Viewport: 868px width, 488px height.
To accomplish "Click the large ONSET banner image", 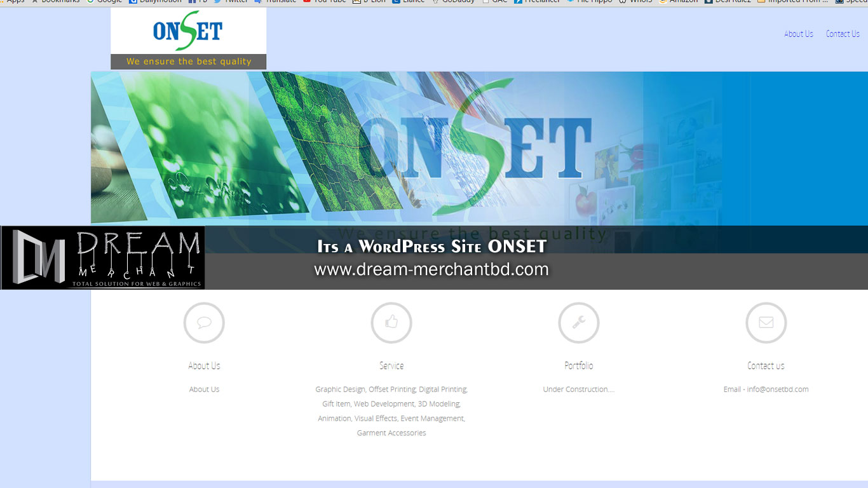I will tap(479, 149).
